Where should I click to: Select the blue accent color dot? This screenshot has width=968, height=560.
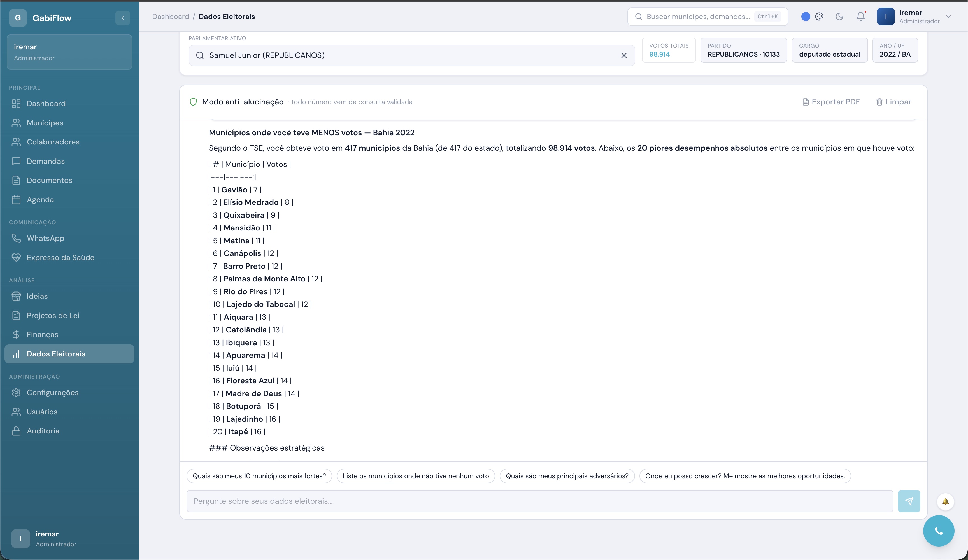coord(806,17)
